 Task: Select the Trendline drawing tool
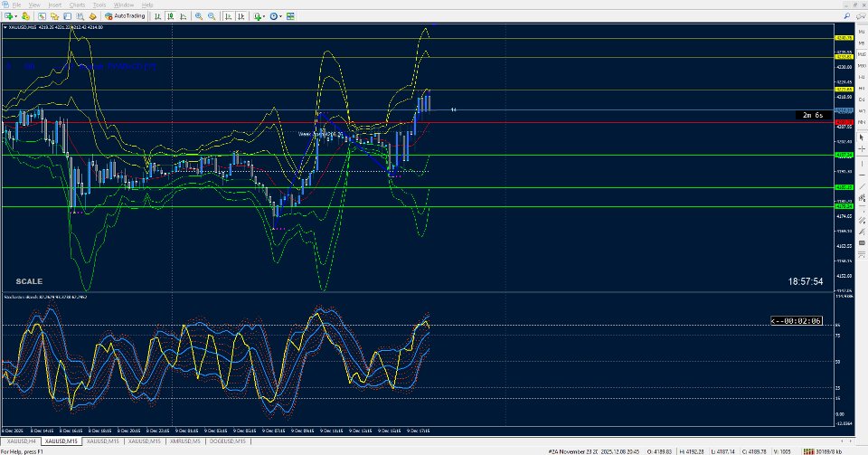862,186
